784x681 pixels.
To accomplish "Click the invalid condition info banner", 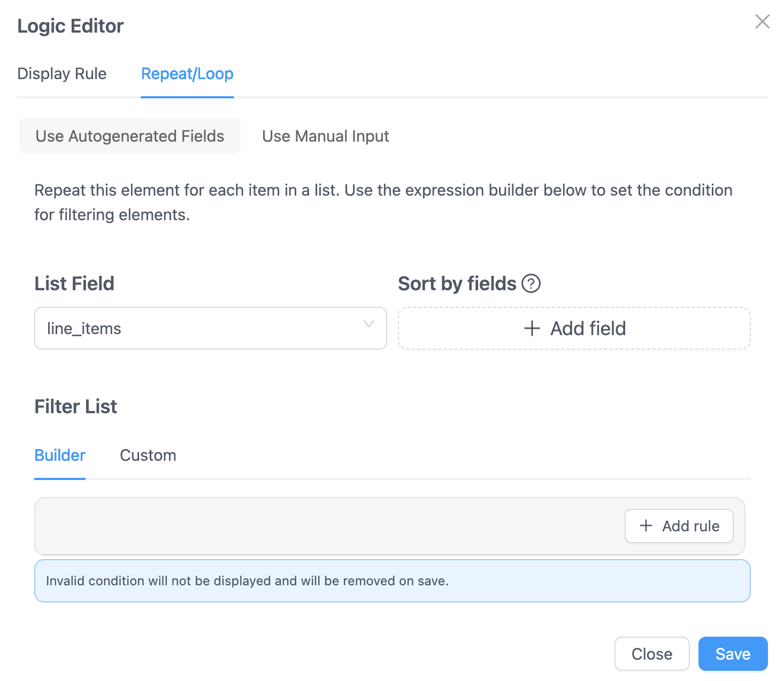I will click(392, 581).
